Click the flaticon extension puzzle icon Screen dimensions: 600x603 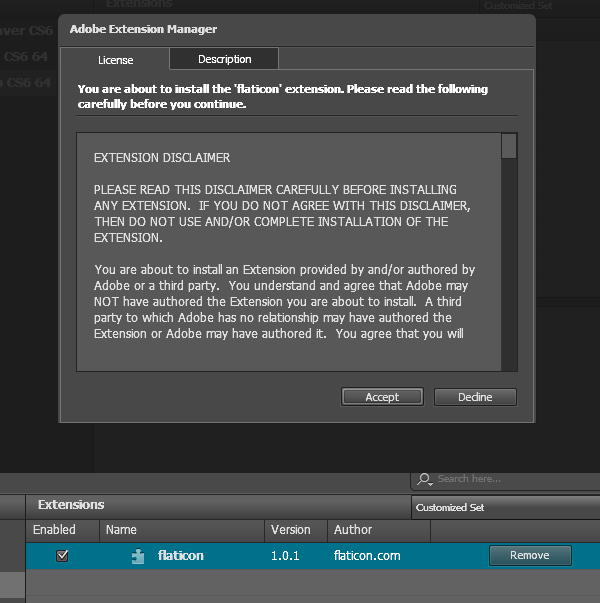tap(138, 556)
